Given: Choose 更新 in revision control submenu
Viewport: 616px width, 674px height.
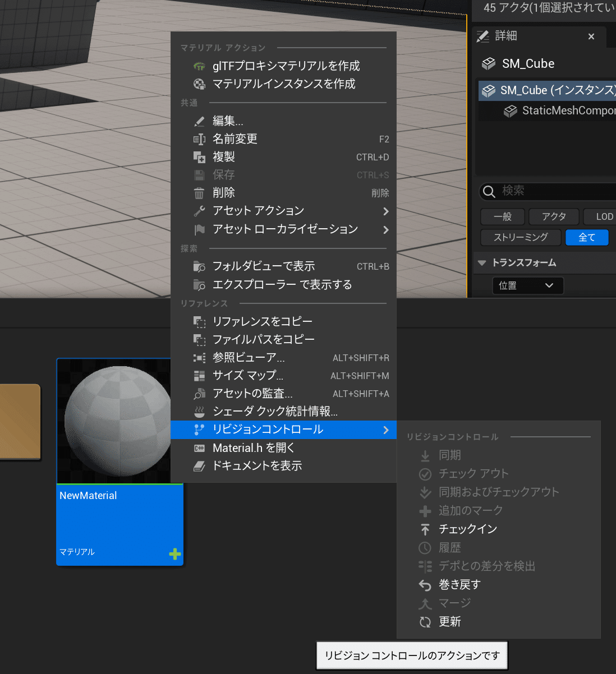Looking at the screenshot, I should point(498,622).
